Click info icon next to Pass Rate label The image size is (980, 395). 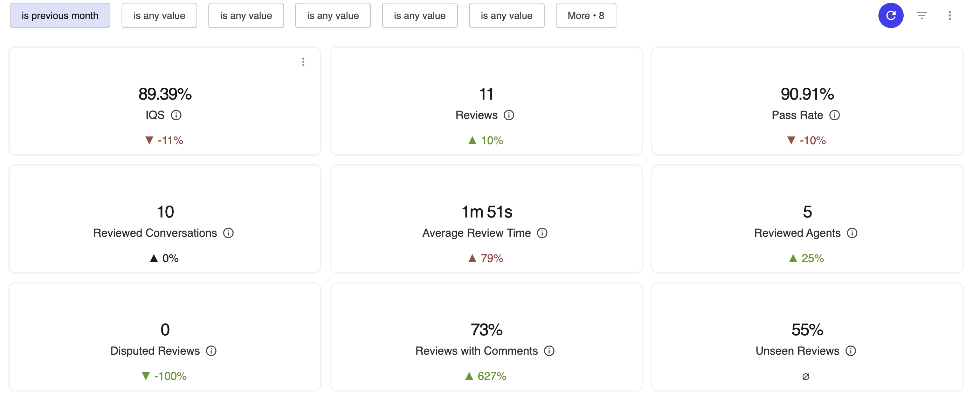(836, 115)
